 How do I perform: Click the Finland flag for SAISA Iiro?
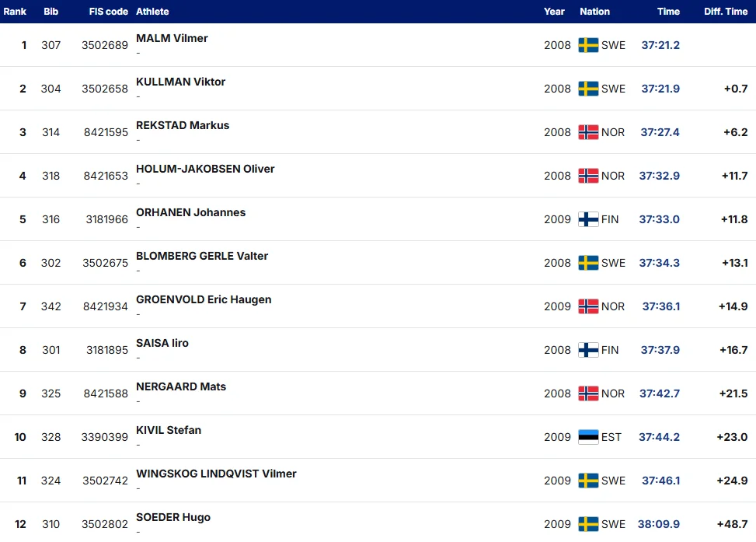pyautogui.click(x=588, y=350)
